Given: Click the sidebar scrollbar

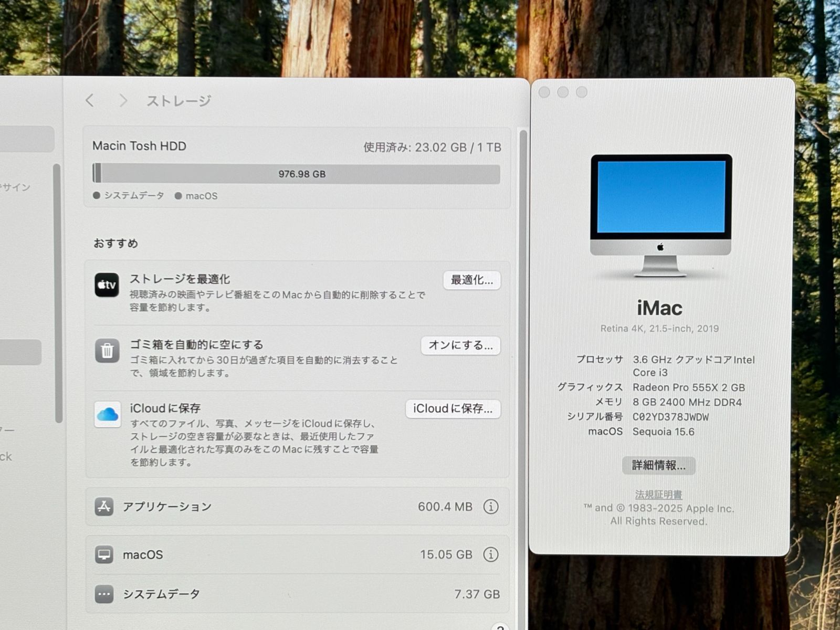Looking at the screenshot, I should (x=58, y=293).
